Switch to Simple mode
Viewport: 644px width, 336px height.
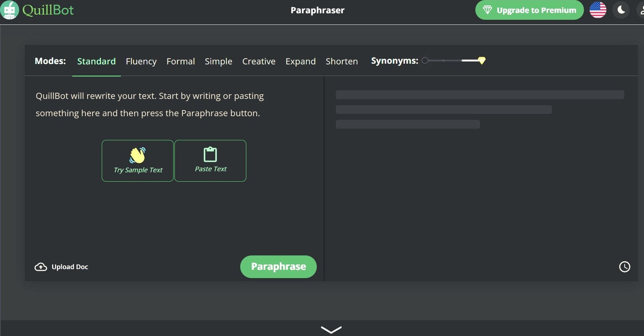click(219, 61)
